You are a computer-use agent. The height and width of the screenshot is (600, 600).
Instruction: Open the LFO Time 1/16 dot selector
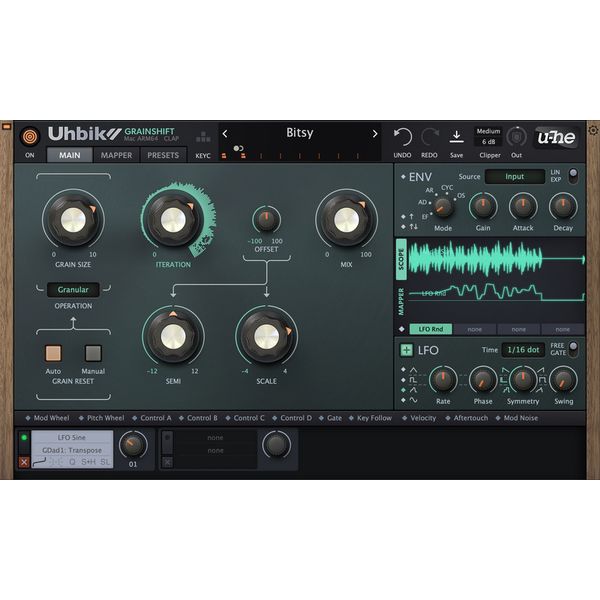(521, 349)
